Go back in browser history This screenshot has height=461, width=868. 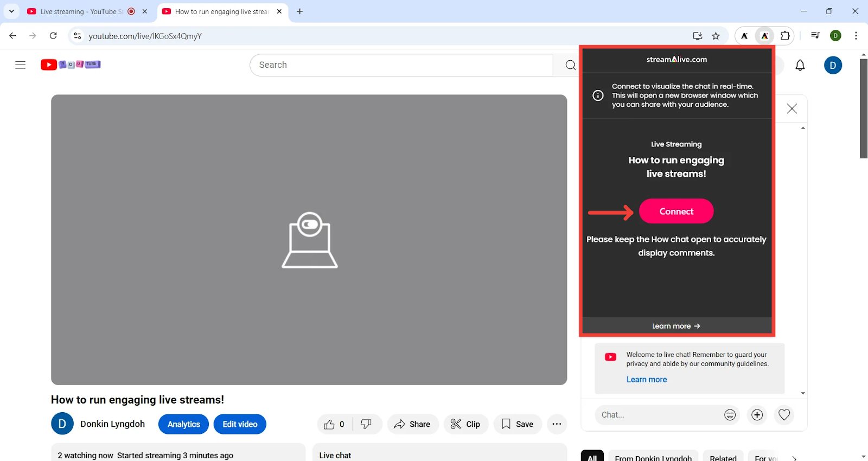12,36
